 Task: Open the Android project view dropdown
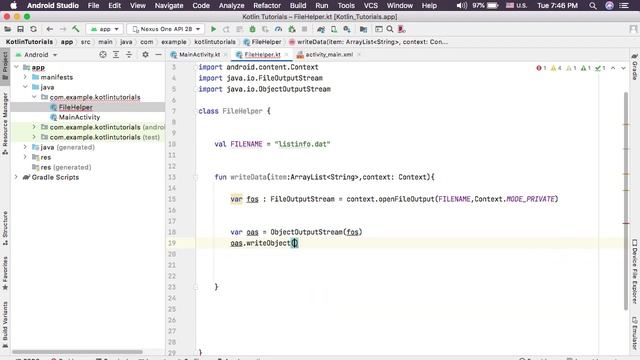(x=36, y=54)
